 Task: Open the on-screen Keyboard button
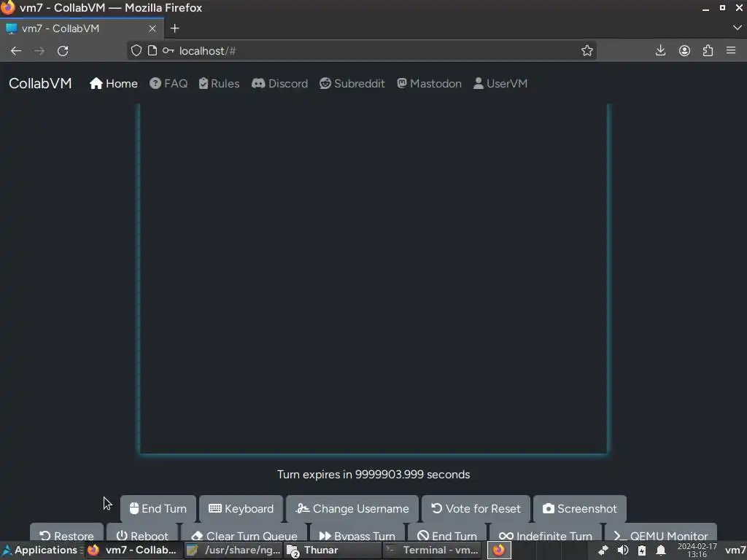[x=241, y=508]
